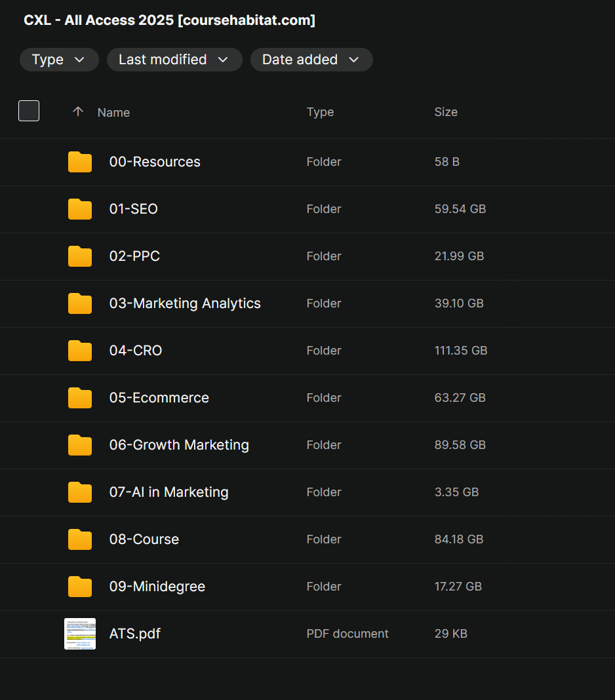Open the 06-Growth Marketing folder name
Viewport: 615px width, 700px height.
(x=179, y=444)
